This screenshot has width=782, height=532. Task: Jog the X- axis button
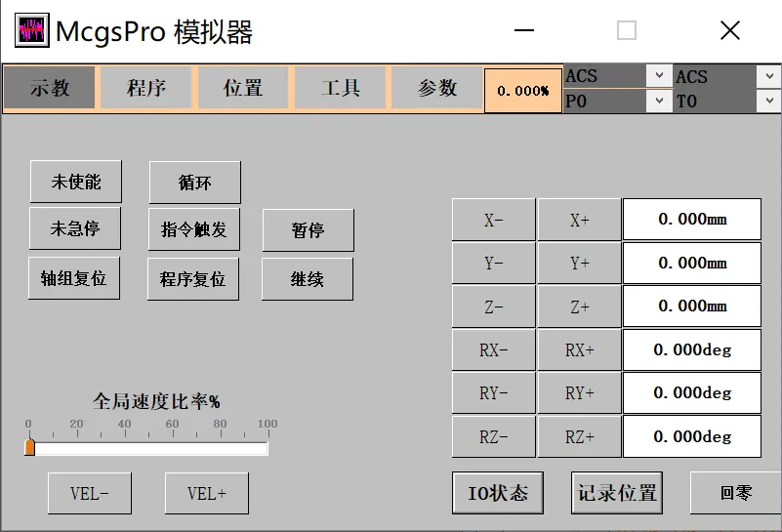point(494,220)
